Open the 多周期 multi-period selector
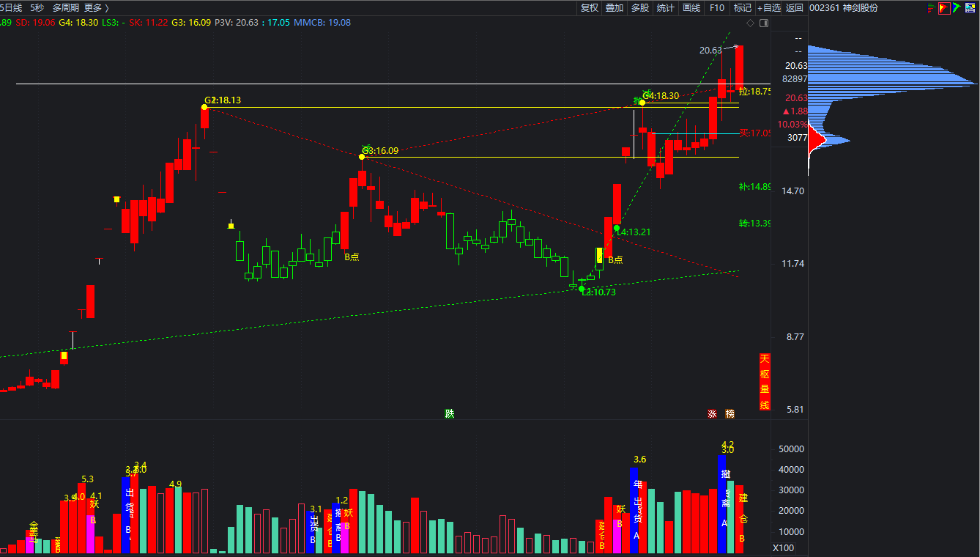Screen dimensions: 980x557 66,8
